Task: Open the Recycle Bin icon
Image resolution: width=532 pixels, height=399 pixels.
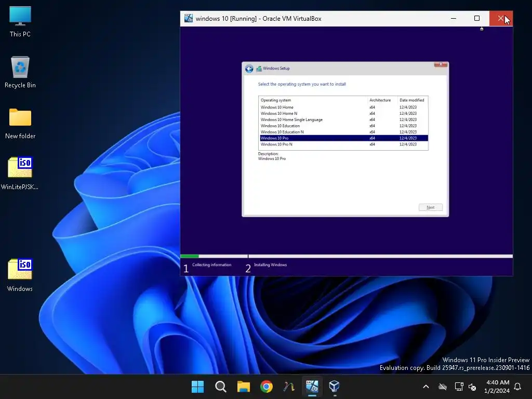Action: click(20, 72)
